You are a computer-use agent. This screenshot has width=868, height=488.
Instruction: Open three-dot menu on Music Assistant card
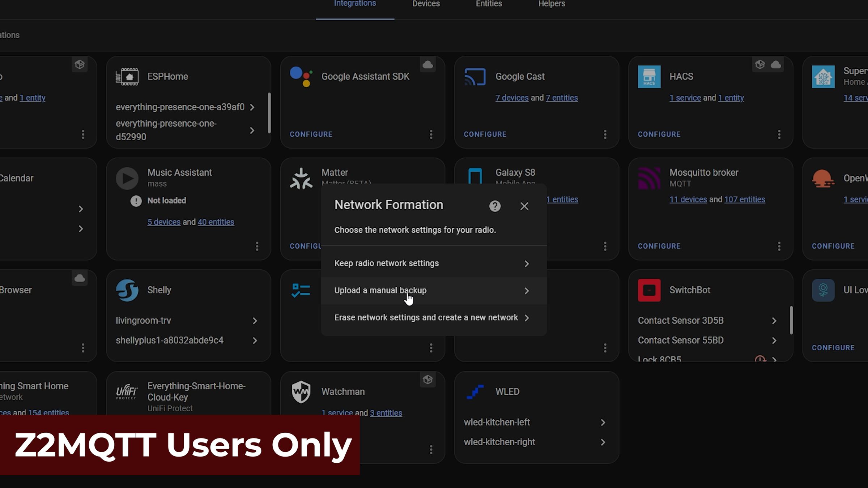tap(257, 246)
